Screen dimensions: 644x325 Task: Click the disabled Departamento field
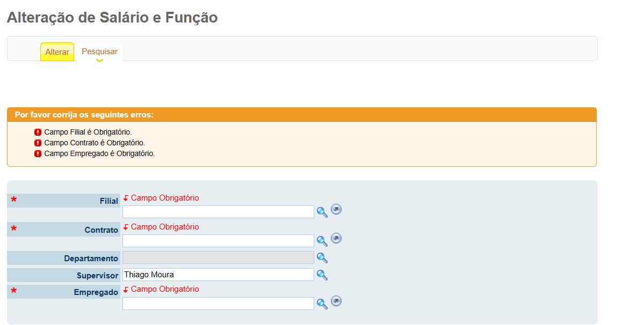pyautogui.click(x=218, y=257)
